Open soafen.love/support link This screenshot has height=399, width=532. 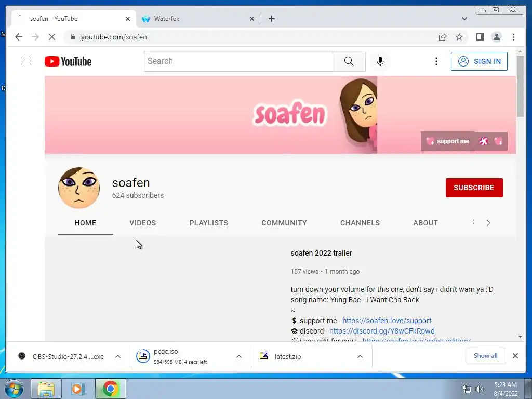coord(387,320)
